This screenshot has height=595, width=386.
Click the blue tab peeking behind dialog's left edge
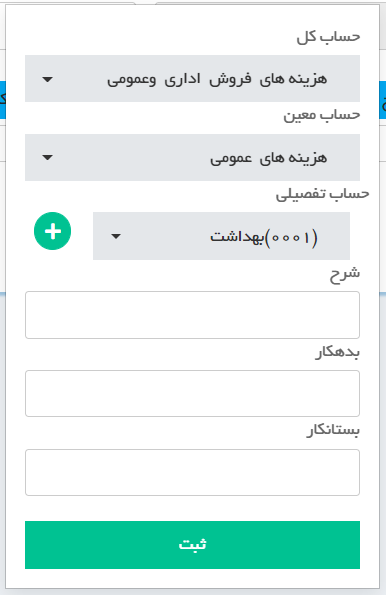tap(3, 99)
